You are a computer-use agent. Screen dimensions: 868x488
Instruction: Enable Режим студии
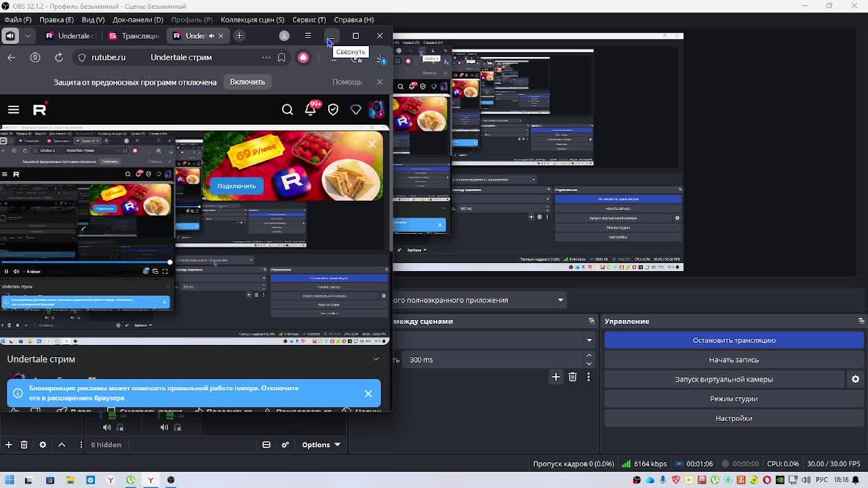point(734,399)
